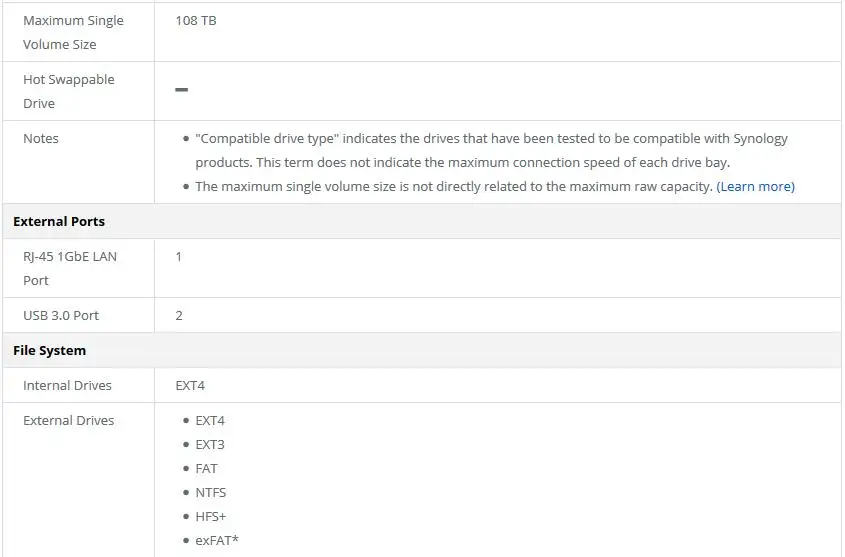
Task: Select the 108 TB value text
Action: tap(196, 20)
